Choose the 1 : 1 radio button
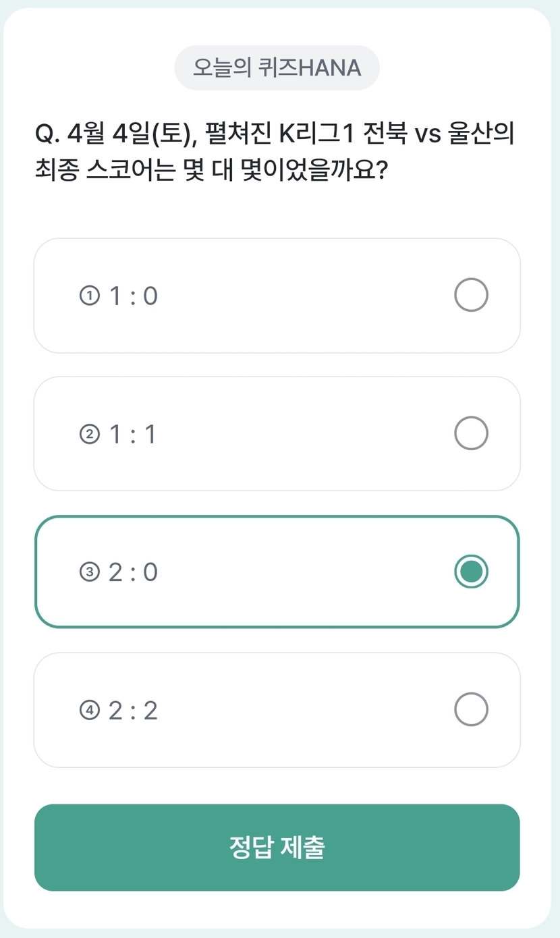 click(x=471, y=433)
